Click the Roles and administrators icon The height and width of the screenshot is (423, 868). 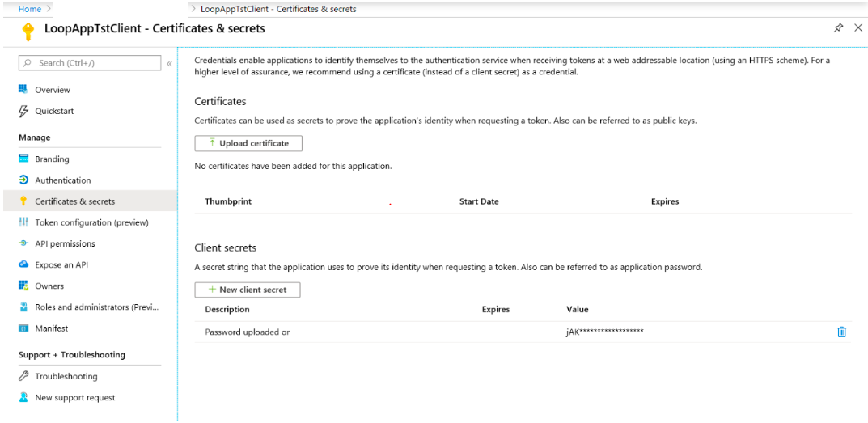[x=23, y=307]
